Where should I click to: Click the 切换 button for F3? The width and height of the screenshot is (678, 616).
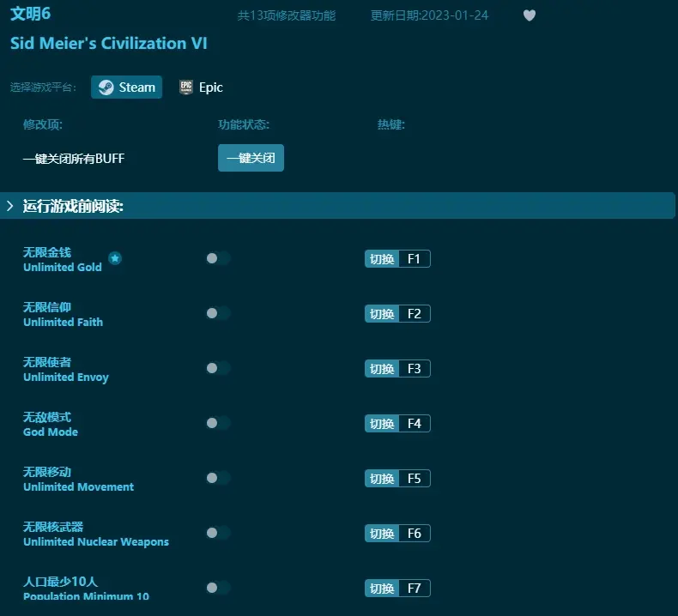pos(382,369)
